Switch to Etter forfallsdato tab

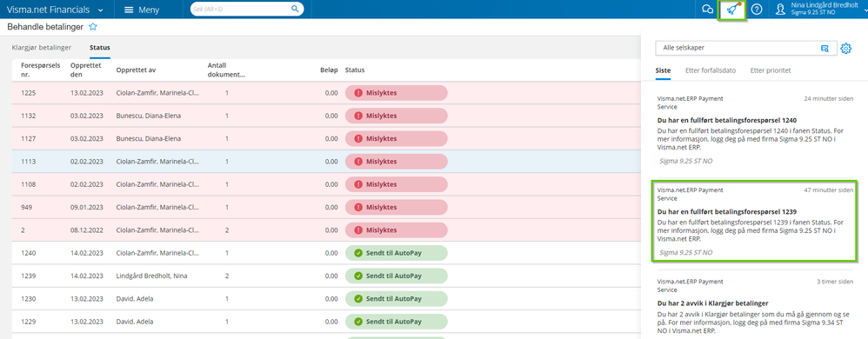tap(711, 70)
